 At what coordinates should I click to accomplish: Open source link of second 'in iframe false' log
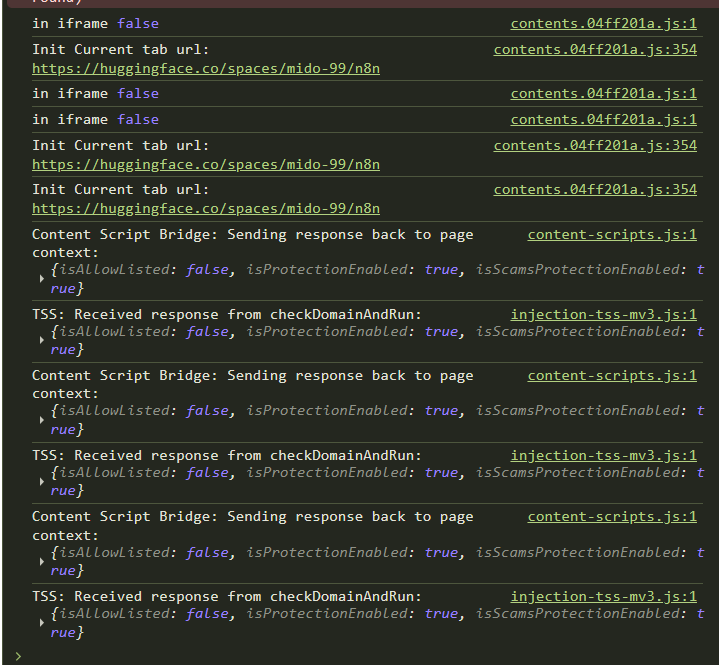pyautogui.click(x=603, y=93)
